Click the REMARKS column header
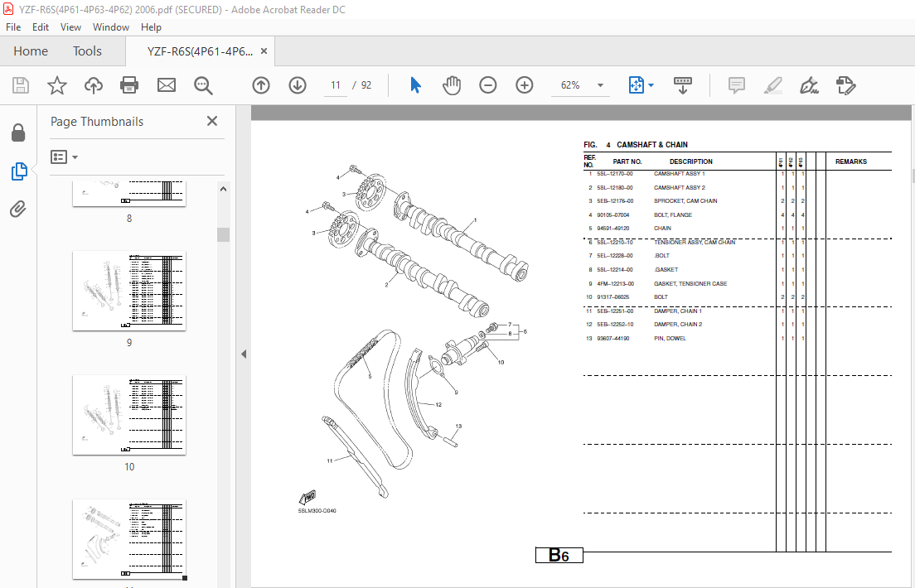915x588 pixels. click(x=851, y=161)
